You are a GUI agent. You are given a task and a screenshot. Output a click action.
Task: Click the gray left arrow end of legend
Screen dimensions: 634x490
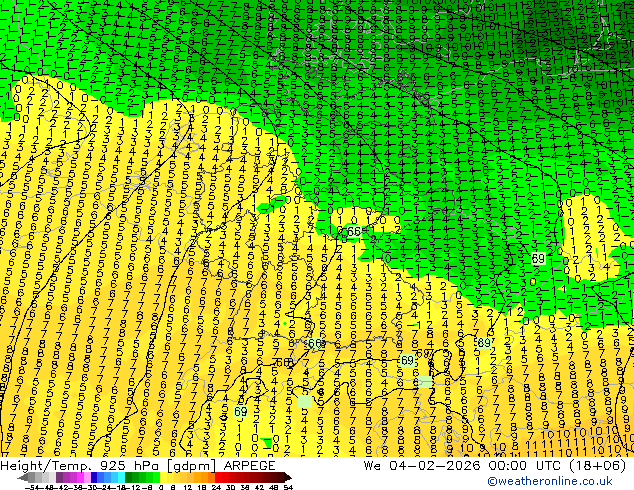point(23,477)
